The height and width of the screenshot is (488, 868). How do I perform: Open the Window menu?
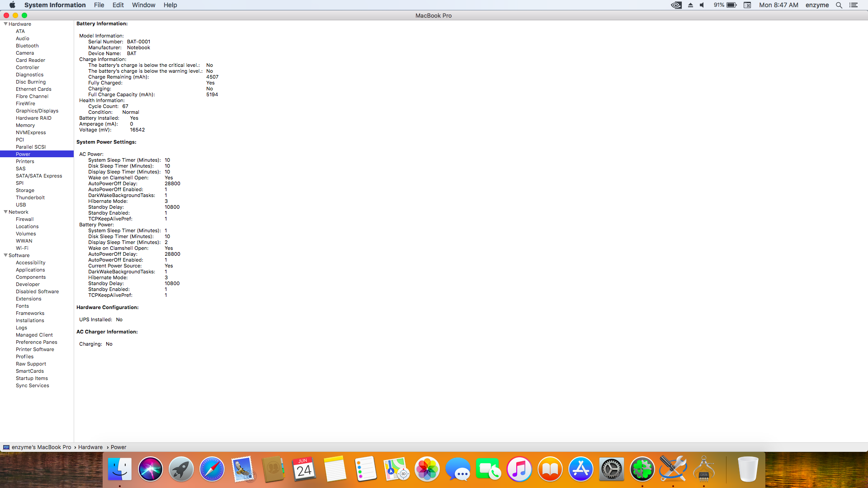point(143,5)
